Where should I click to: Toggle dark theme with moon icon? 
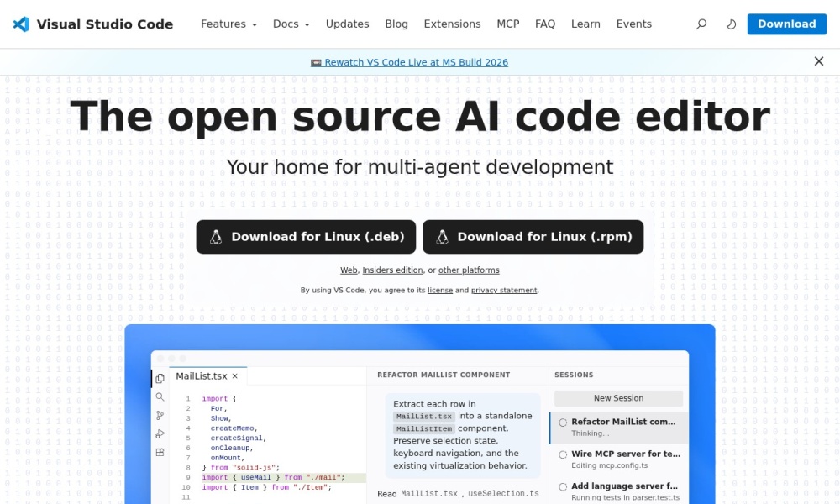pos(731,24)
